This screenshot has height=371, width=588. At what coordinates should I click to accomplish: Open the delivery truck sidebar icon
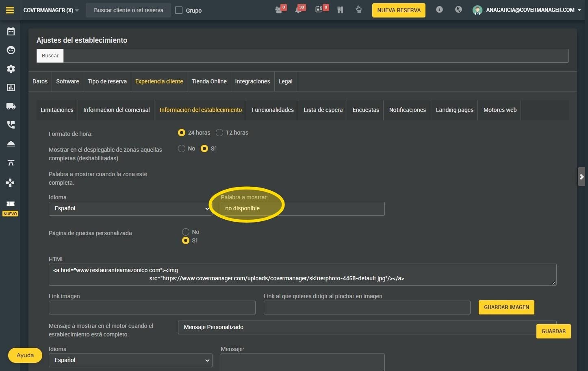(11, 106)
